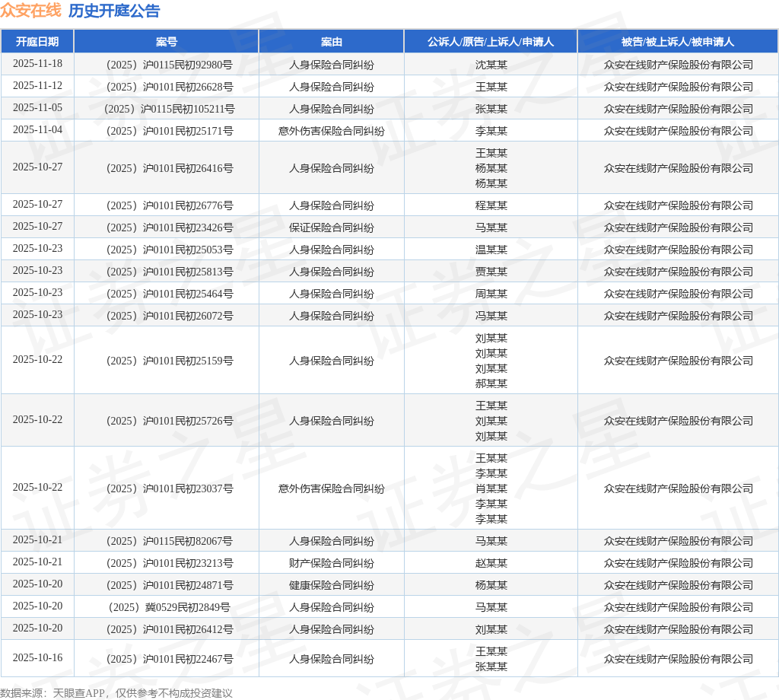
Task: Click case number 冀0529民初2849号
Action: pos(170,607)
